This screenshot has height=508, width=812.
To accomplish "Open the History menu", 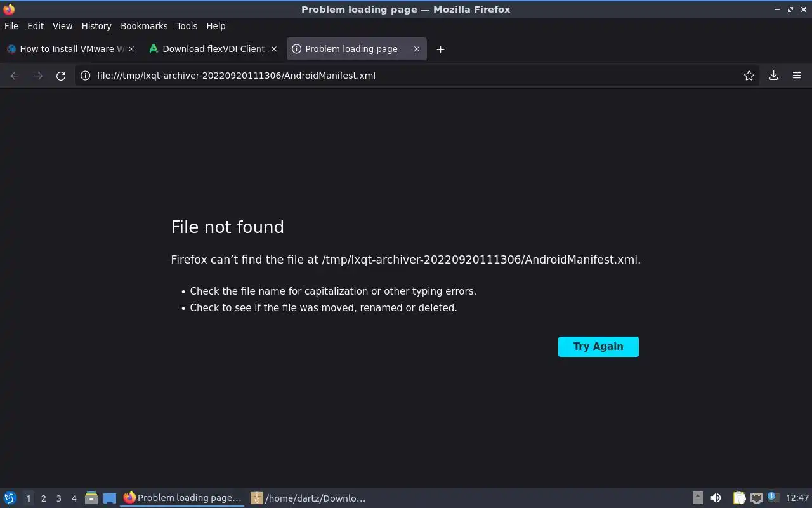I will (96, 26).
